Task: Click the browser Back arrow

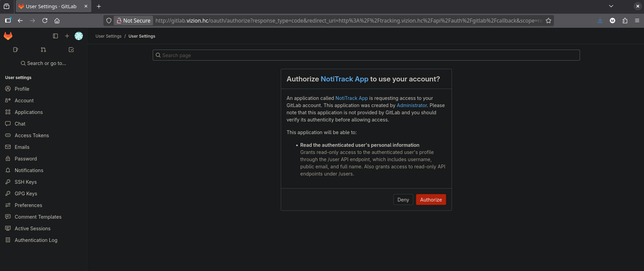Action: [20, 21]
